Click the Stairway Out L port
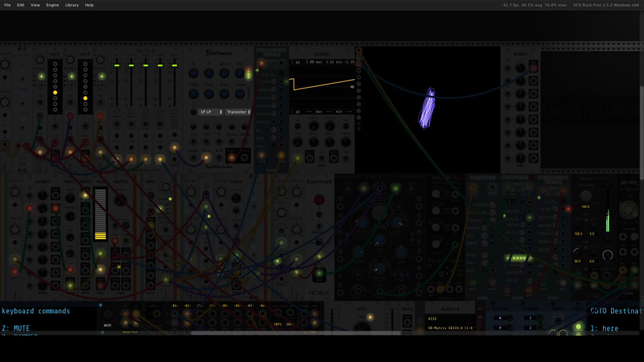 coord(232,157)
